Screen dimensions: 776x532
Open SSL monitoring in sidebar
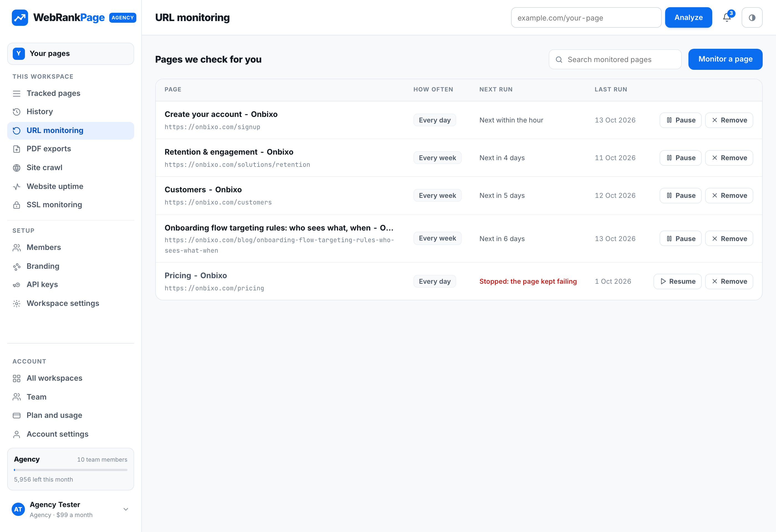[x=70, y=204]
